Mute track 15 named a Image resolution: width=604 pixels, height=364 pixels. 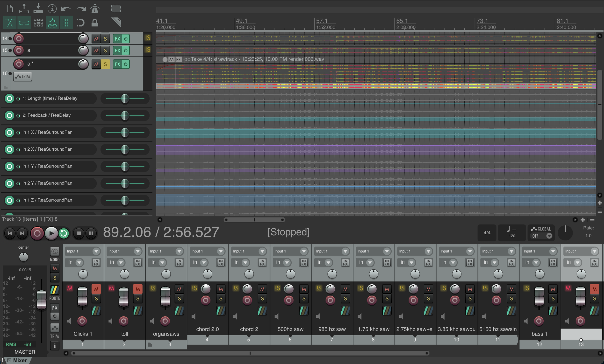[x=96, y=50]
